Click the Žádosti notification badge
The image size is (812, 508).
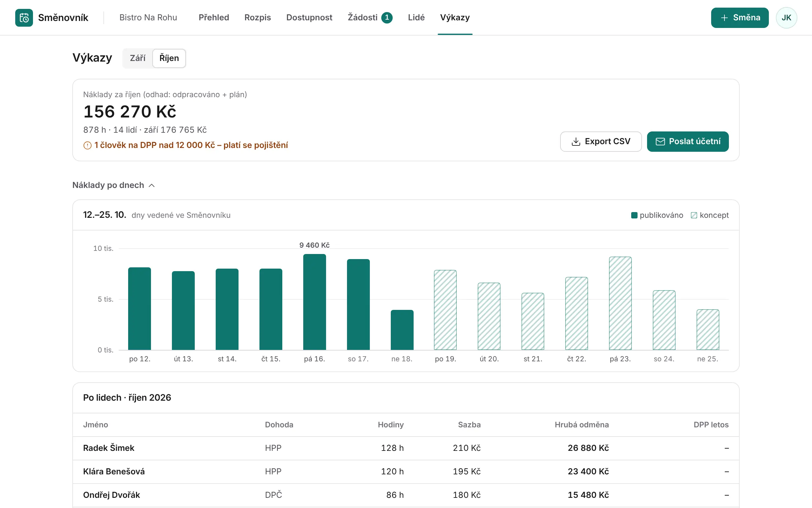pos(387,17)
